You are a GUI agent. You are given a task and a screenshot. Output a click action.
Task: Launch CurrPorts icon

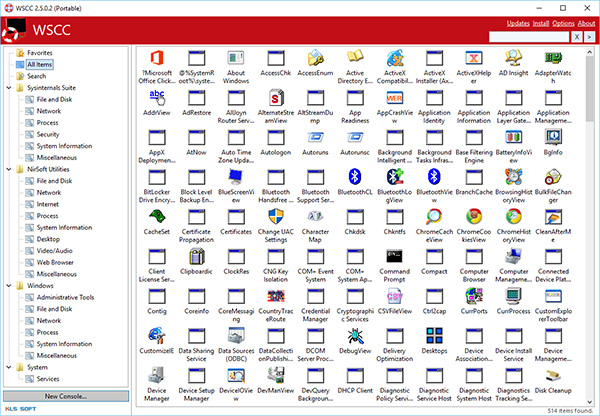tap(474, 296)
